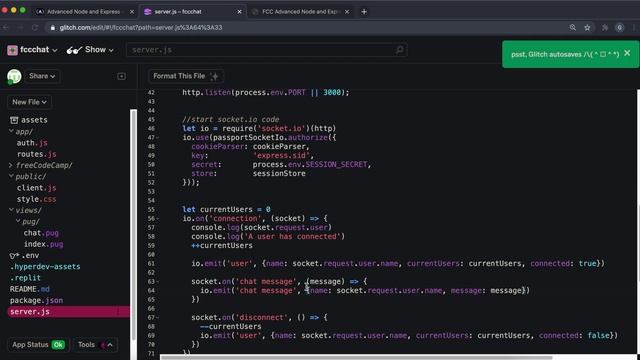
Task: Click the '//start socket.io code' comment
Action: click(231, 120)
